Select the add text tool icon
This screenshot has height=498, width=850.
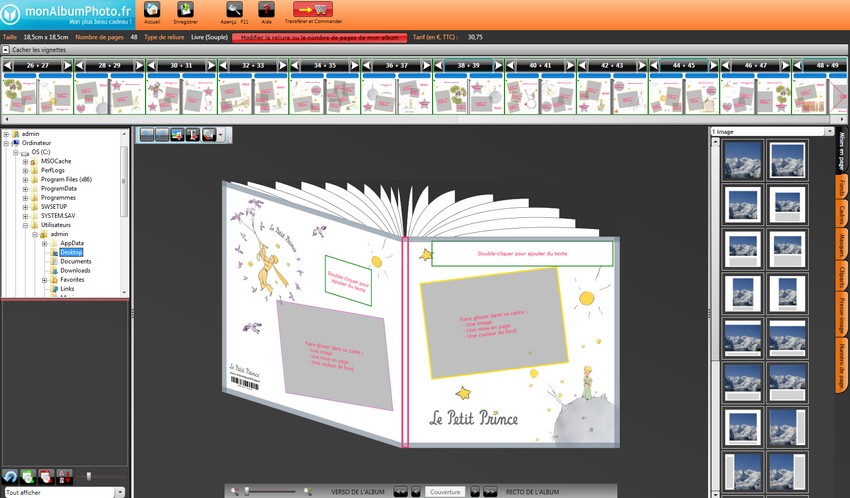pyautogui.click(x=192, y=135)
